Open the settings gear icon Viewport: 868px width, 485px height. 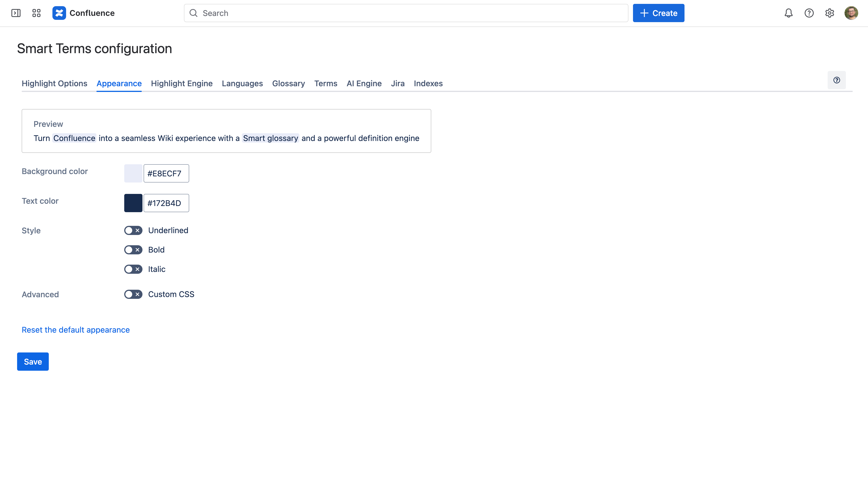coord(829,13)
